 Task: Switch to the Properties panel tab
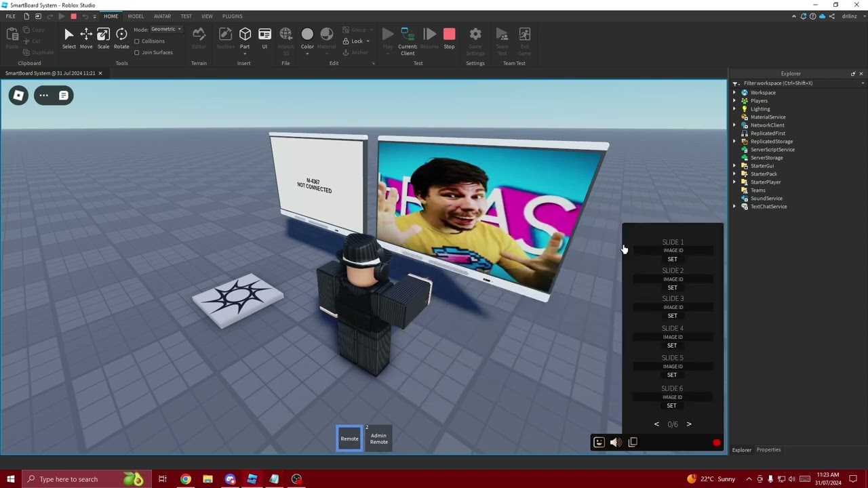pos(768,450)
